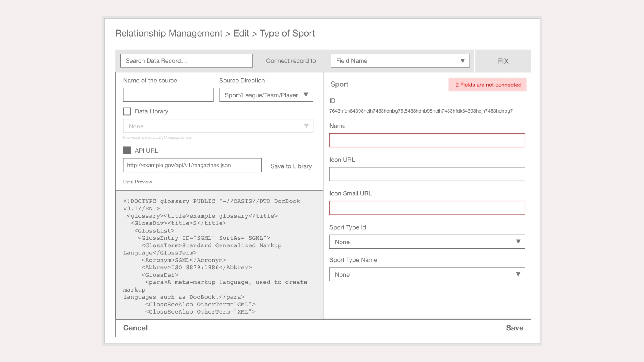Click the Name of the source input
This screenshot has width=644, height=362.
168,95
